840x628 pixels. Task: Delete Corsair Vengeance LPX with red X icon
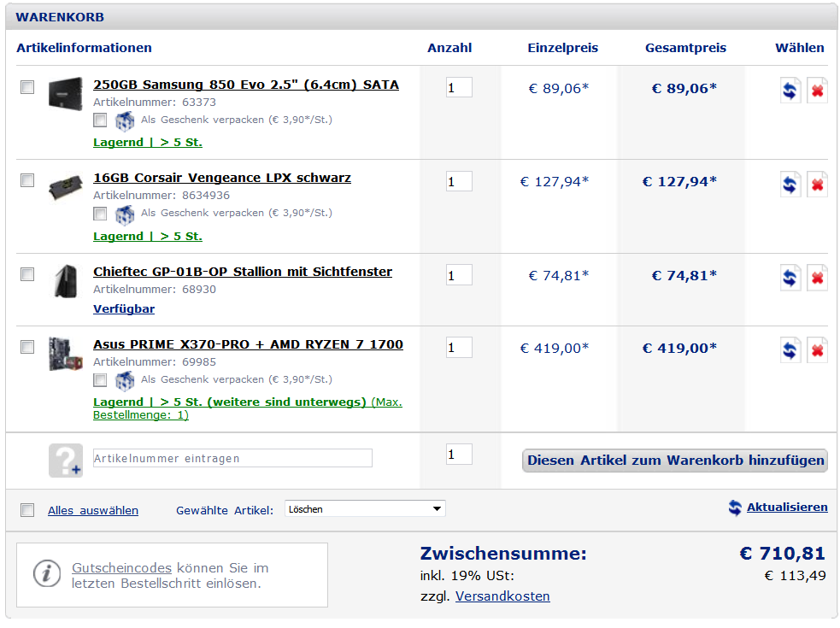817,185
